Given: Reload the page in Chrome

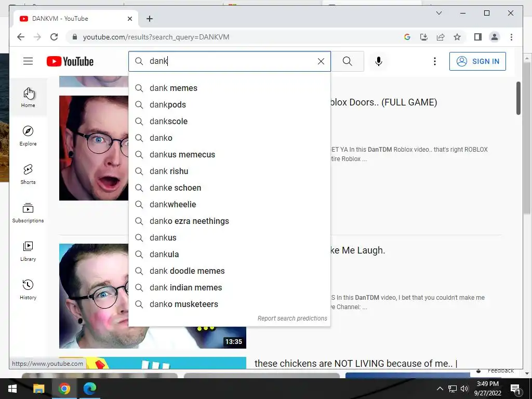Looking at the screenshot, I should point(54,37).
